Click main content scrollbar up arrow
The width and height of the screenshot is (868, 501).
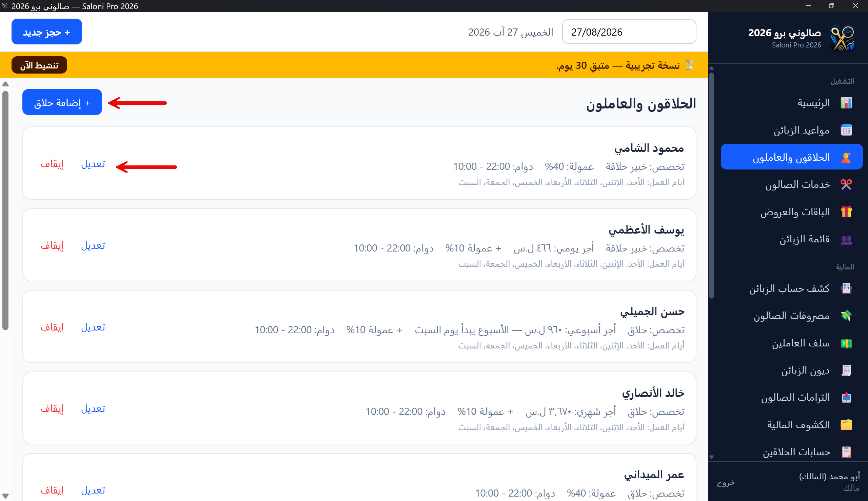(5, 84)
